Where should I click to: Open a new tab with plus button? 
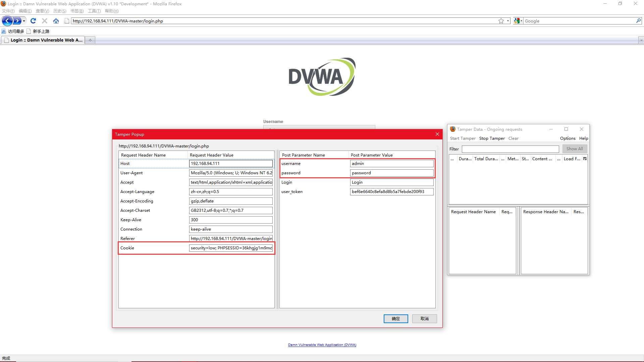[90, 40]
